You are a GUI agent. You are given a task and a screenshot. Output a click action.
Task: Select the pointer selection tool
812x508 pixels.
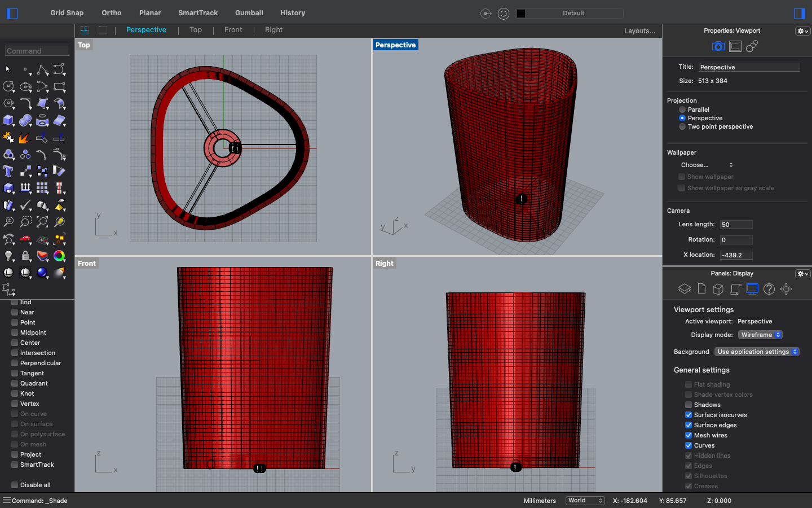coord(8,69)
